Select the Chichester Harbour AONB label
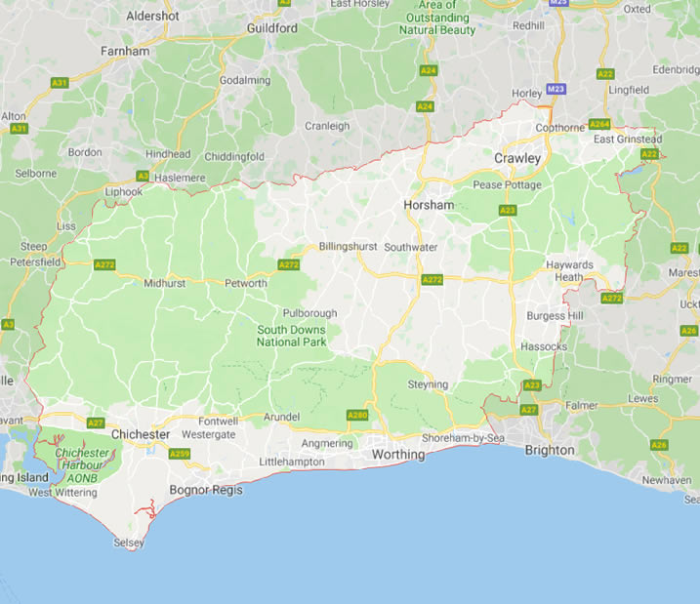 pyautogui.click(x=82, y=465)
